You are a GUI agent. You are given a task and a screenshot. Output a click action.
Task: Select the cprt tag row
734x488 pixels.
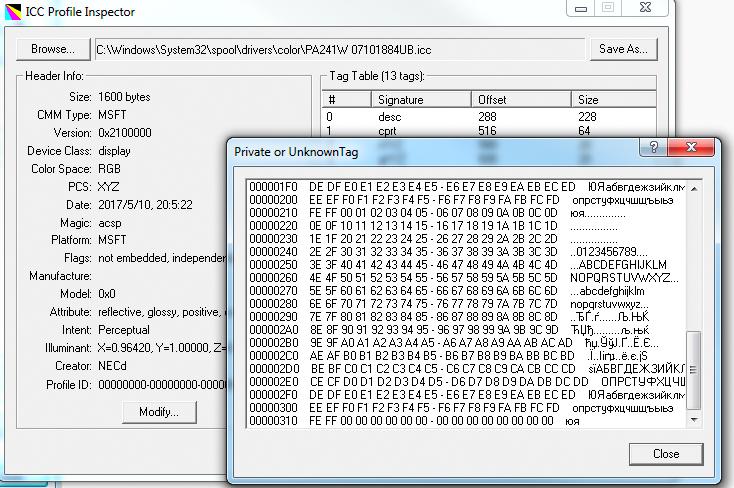[489, 131]
